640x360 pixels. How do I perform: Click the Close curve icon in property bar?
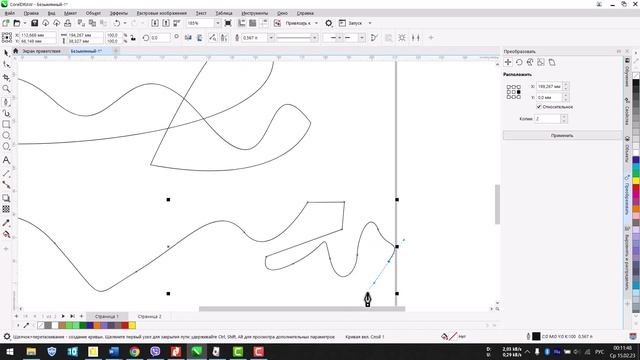(x=374, y=38)
